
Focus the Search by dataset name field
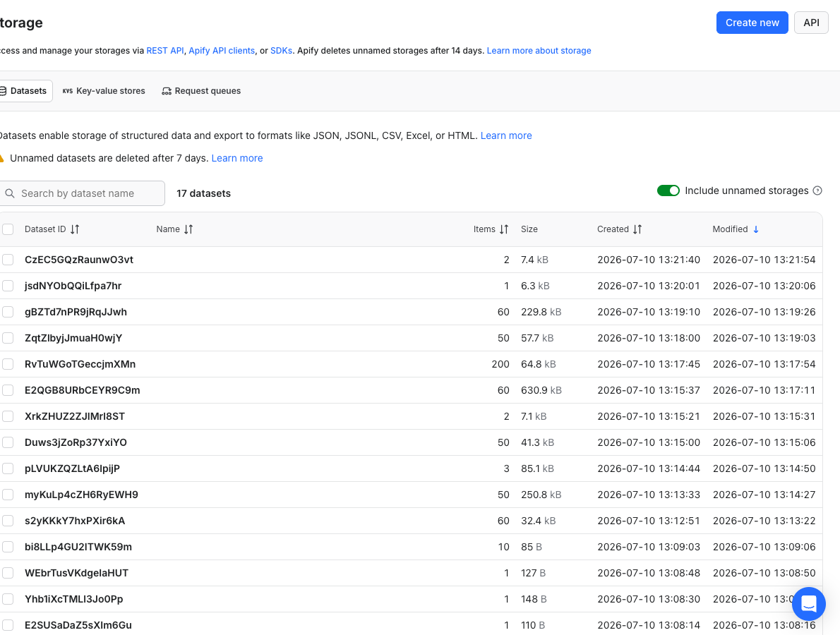tap(81, 193)
